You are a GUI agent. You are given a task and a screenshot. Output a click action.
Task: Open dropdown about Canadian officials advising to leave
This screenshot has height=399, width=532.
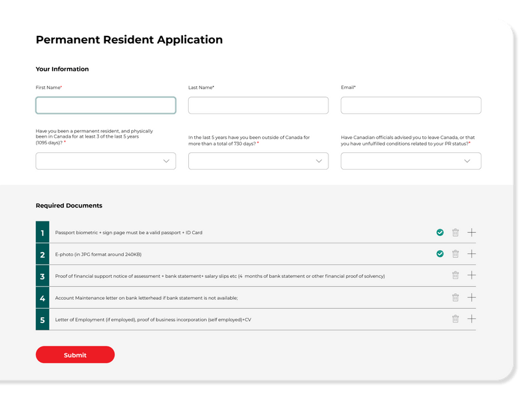[x=410, y=161]
